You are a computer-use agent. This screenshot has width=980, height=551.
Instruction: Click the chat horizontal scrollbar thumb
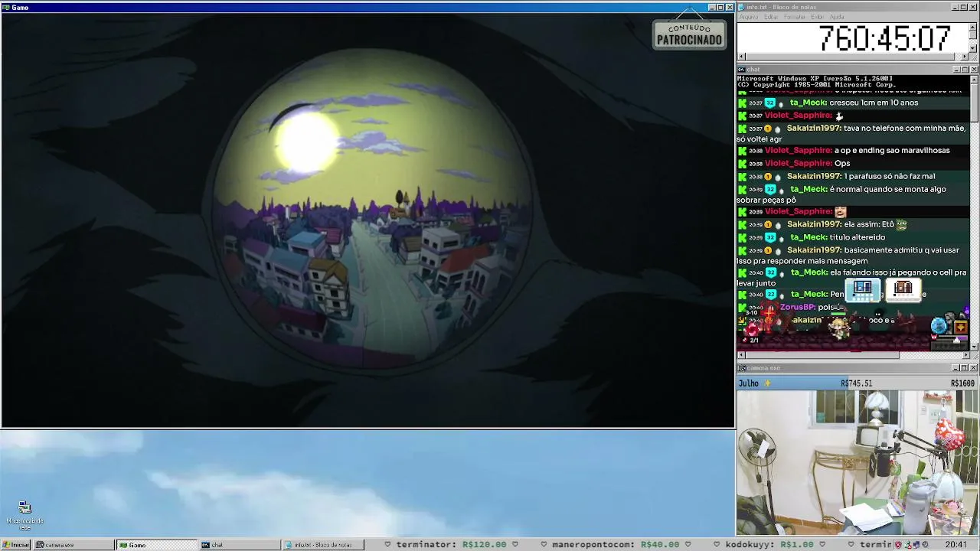point(822,355)
